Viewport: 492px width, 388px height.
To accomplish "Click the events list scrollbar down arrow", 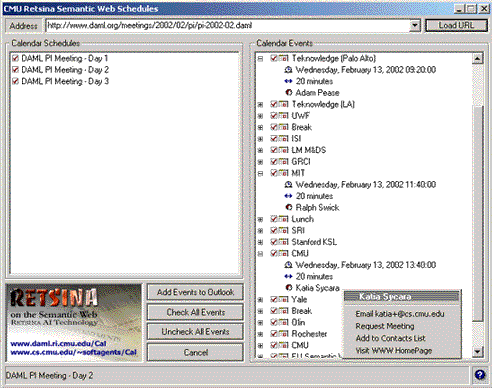I will 477,352.
